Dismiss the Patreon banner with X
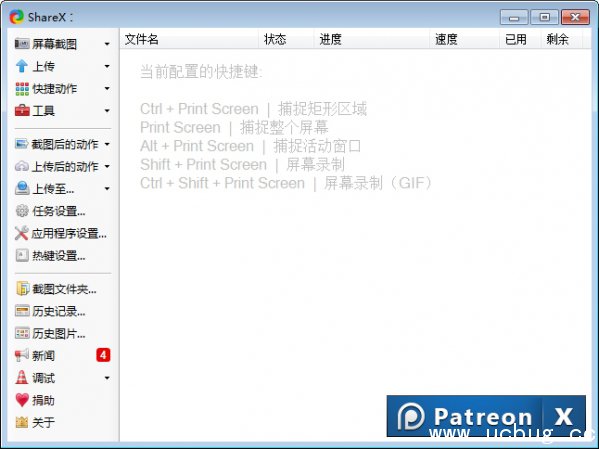Viewport: 599px width, 449px height. [x=564, y=416]
